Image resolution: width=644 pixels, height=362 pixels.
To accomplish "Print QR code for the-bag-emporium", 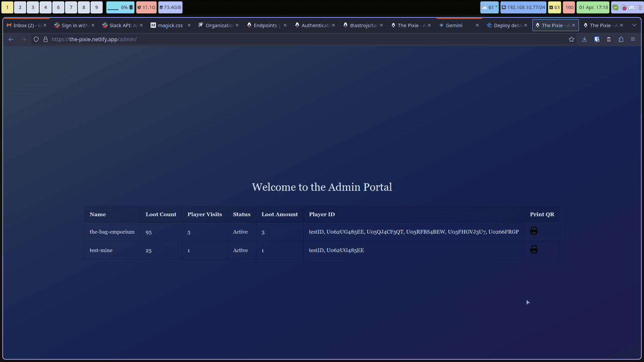I will 534,231.
